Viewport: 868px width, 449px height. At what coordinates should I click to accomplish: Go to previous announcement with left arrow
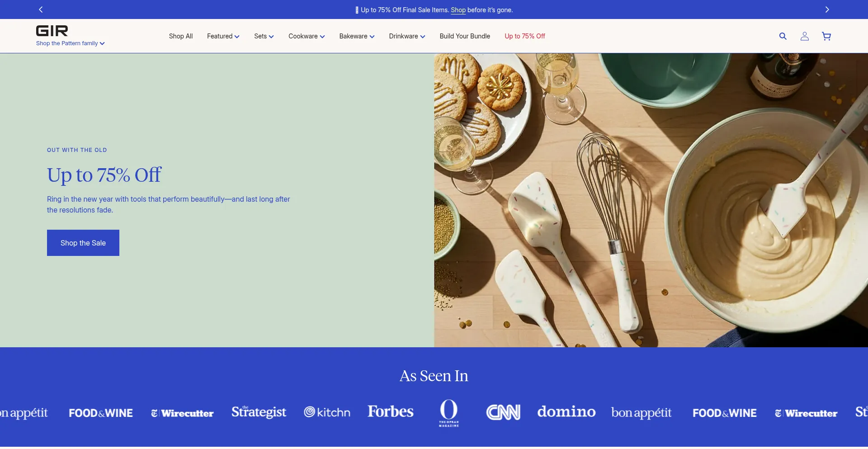point(41,9)
